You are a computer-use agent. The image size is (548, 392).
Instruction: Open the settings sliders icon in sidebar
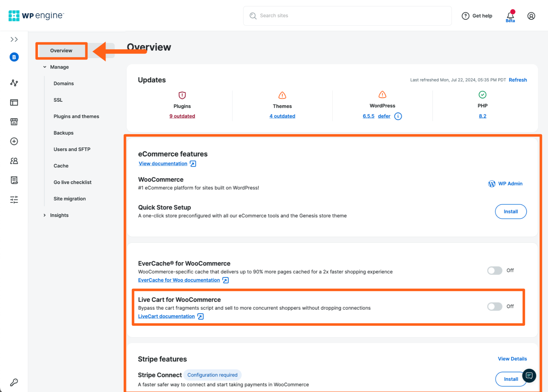coord(14,199)
